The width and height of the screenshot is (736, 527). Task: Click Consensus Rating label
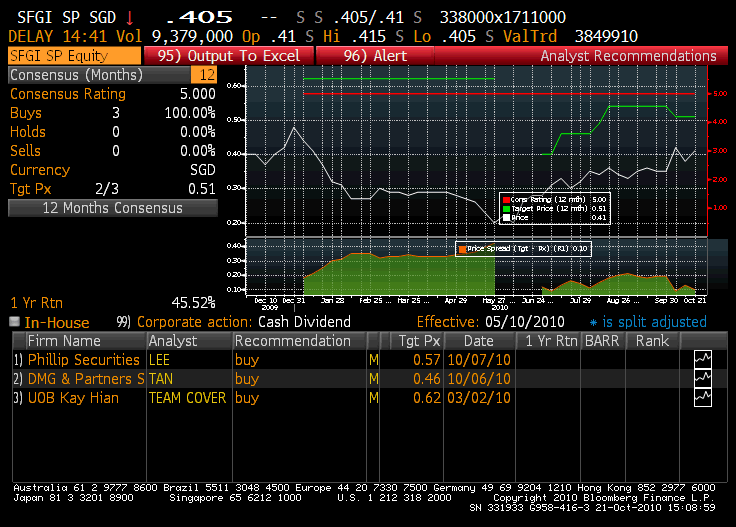[x=68, y=94]
